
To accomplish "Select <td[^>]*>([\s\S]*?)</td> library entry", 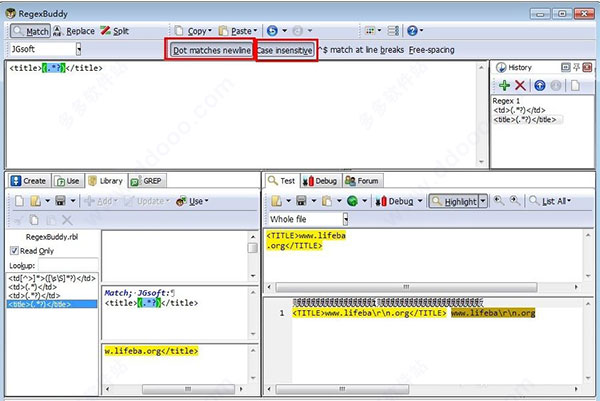I will pyautogui.click(x=52, y=278).
